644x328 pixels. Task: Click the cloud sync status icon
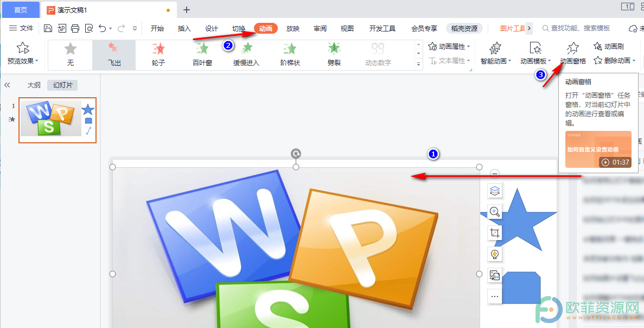[633, 28]
